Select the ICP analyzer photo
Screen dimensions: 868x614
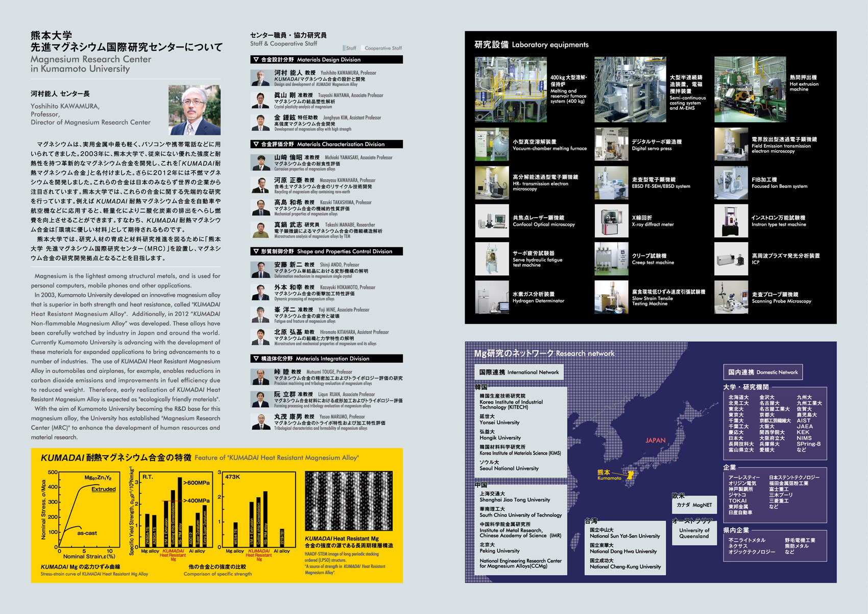731,259
